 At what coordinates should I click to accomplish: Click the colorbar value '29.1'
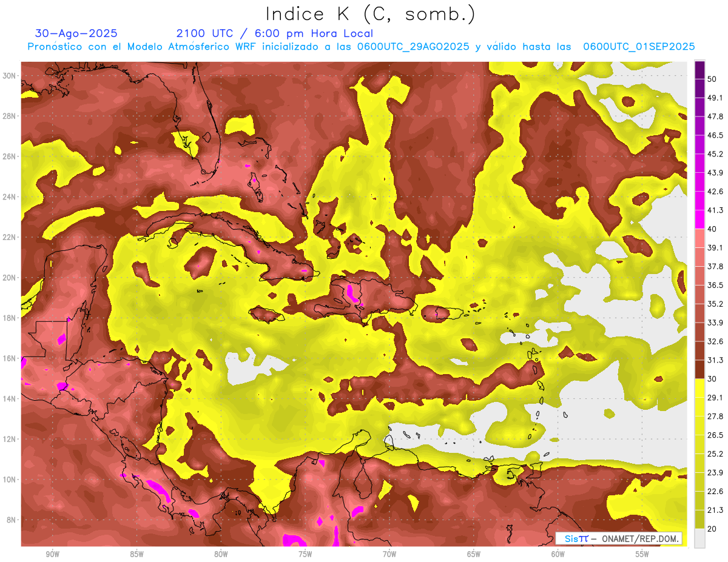[715, 398]
